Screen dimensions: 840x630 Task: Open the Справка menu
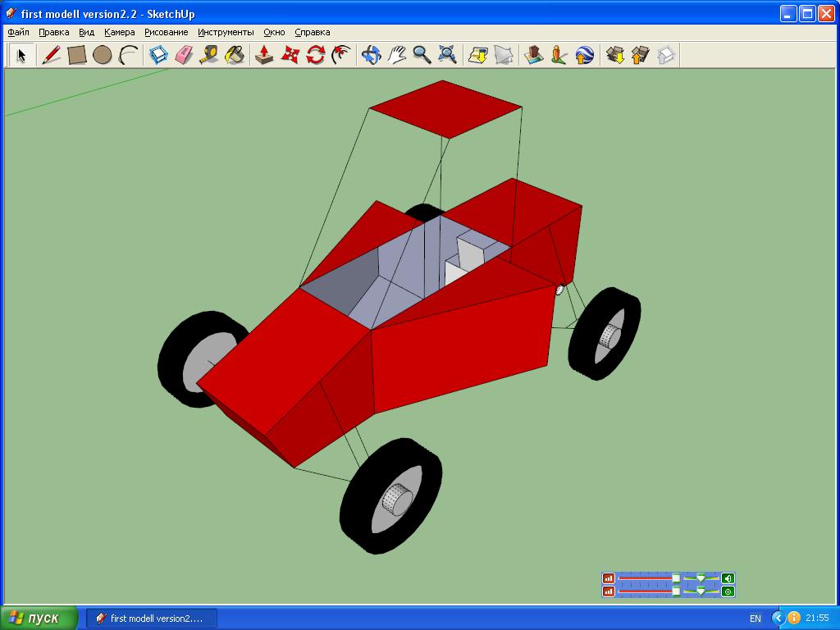[x=313, y=32]
